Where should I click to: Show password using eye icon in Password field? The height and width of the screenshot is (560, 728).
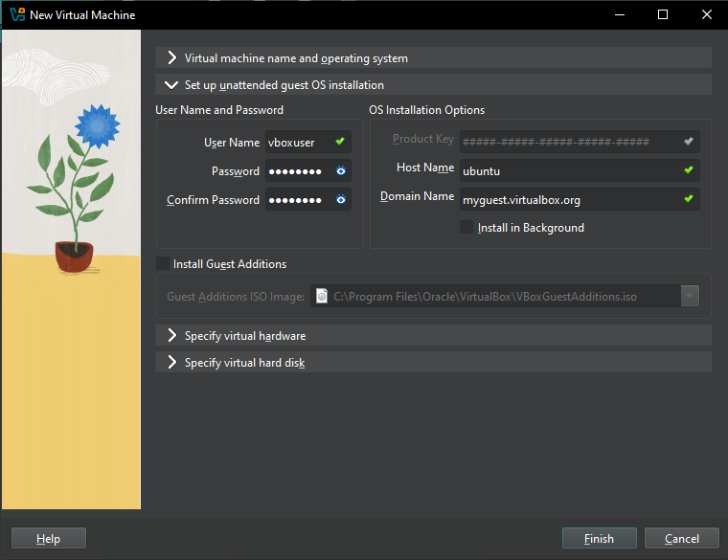pos(340,171)
